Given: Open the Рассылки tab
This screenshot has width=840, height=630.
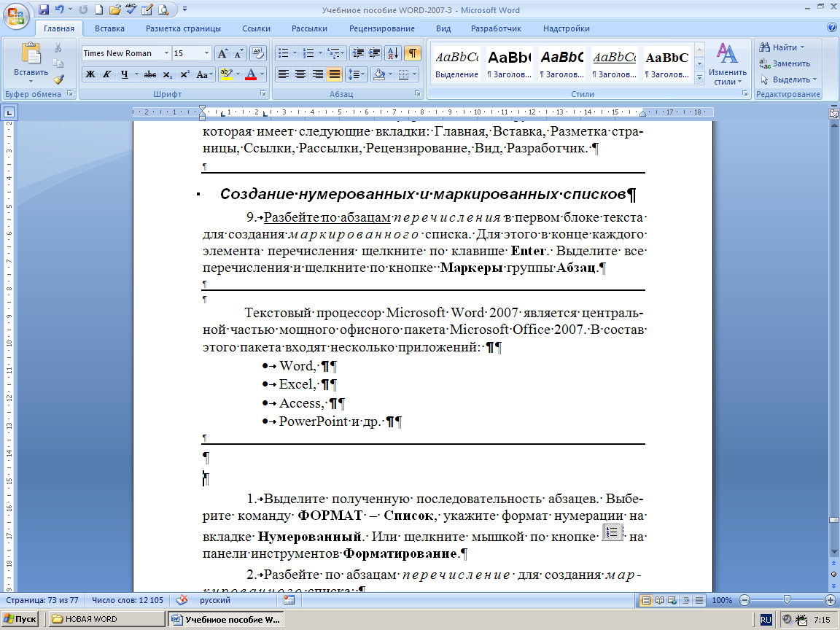Looking at the screenshot, I should tap(309, 28).
